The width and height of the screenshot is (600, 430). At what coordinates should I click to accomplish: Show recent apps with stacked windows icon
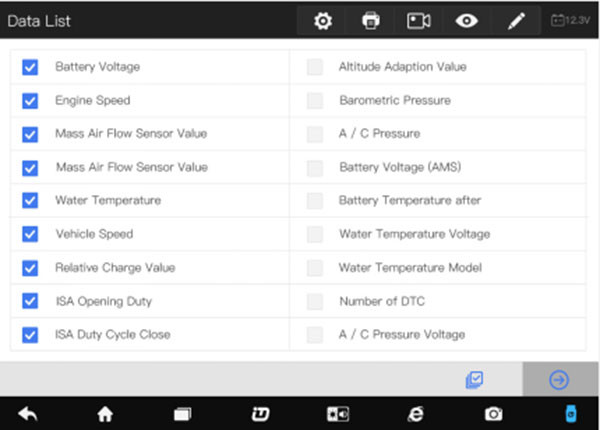click(x=183, y=414)
